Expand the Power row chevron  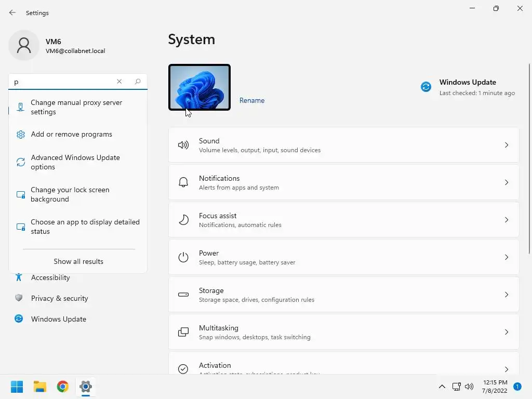point(507,257)
